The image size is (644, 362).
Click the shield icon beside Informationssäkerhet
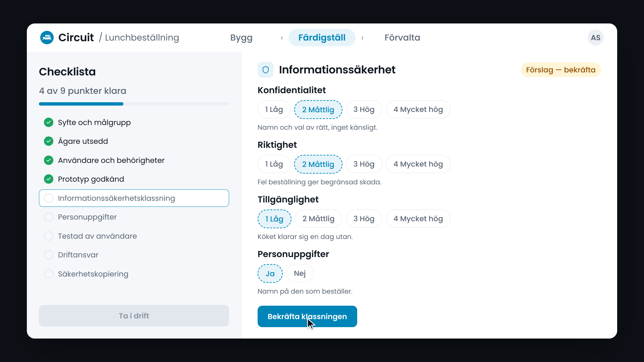pyautogui.click(x=266, y=70)
